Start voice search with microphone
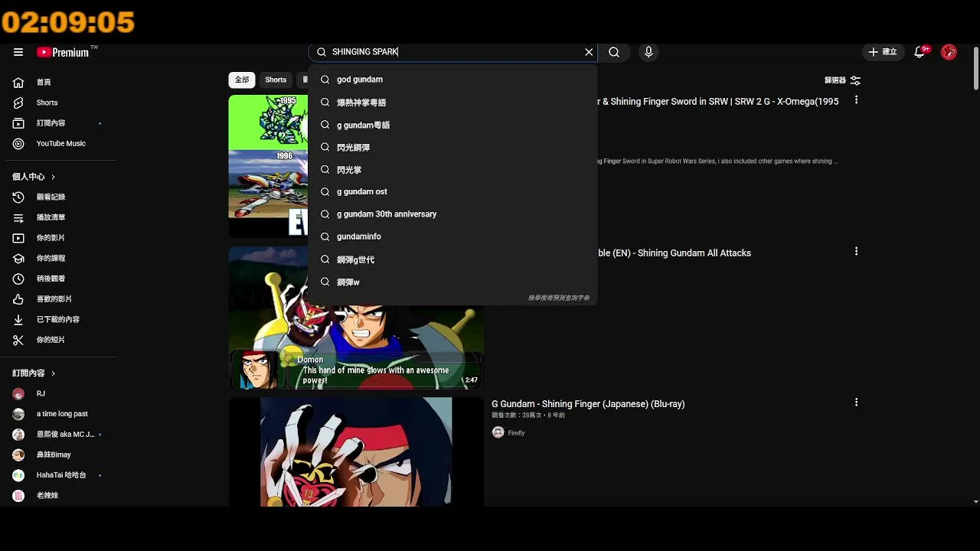The image size is (980, 551). (648, 52)
